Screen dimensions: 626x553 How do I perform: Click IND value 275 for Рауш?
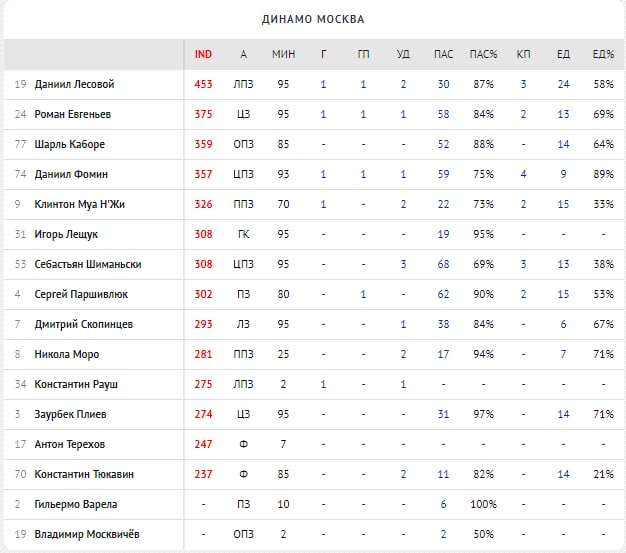[x=203, y=384]
